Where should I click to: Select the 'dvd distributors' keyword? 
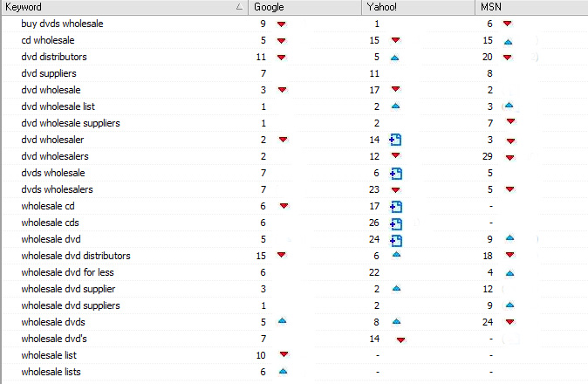click(x=54, y=57)
